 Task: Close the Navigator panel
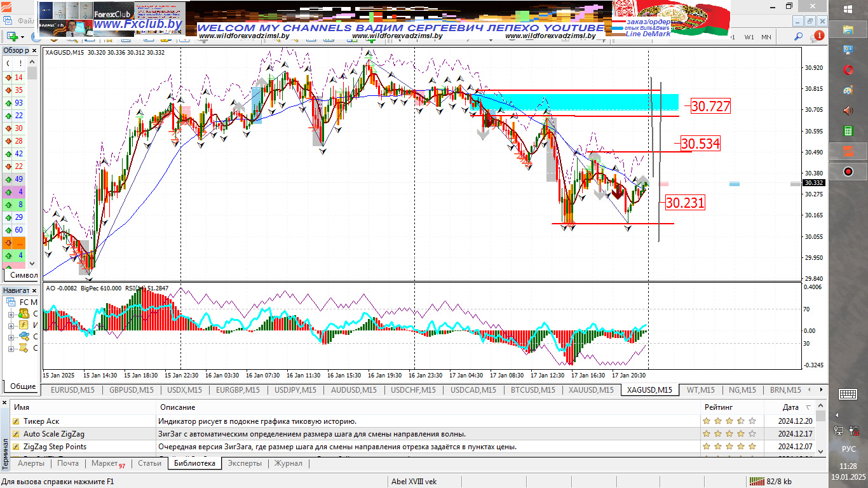coord(34,290)
